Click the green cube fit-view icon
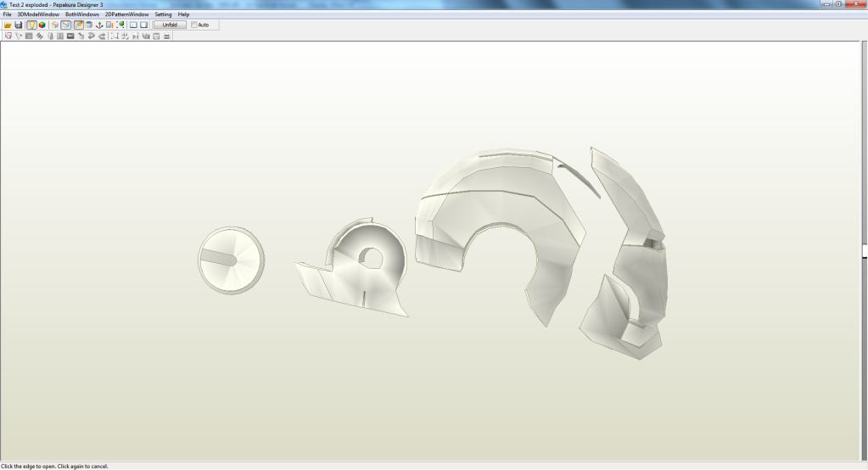The width and height of the screenshot is (868, 470). coord(120,25)
